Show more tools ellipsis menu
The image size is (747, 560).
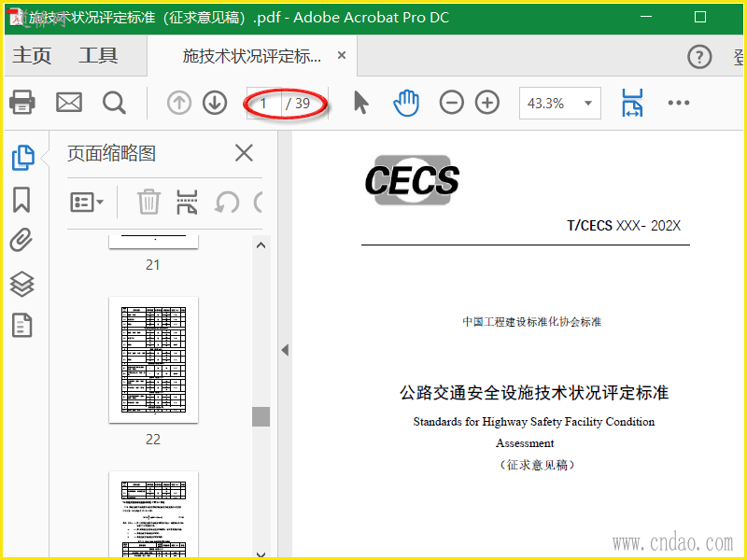coord(679,103)
